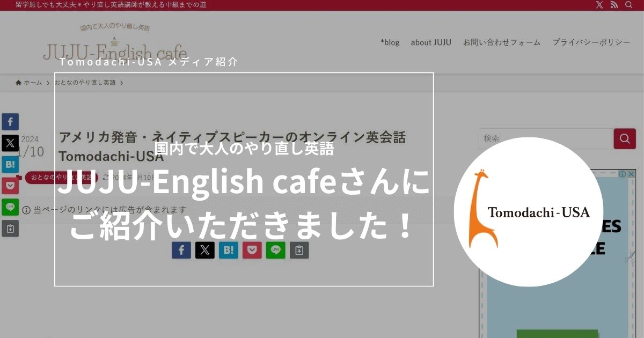The image size is (644, 338).
Task: Close the sidebar advertisement with X
Action: [x=632, y=174]
